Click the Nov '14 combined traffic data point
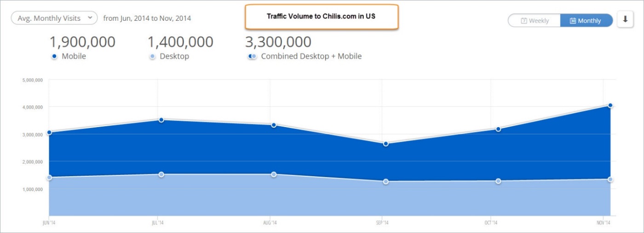 point(610,105)
